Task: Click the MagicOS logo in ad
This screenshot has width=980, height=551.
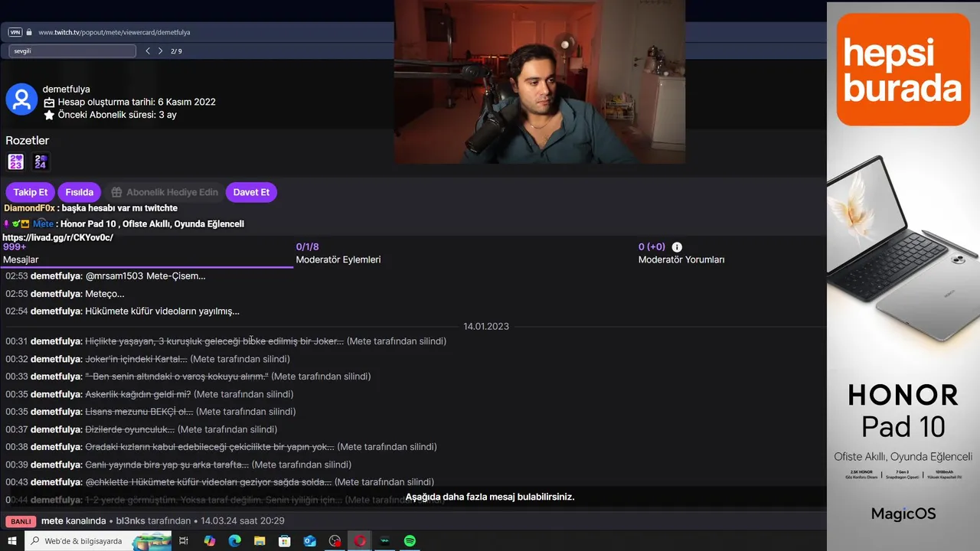Action: click(903, 514)
